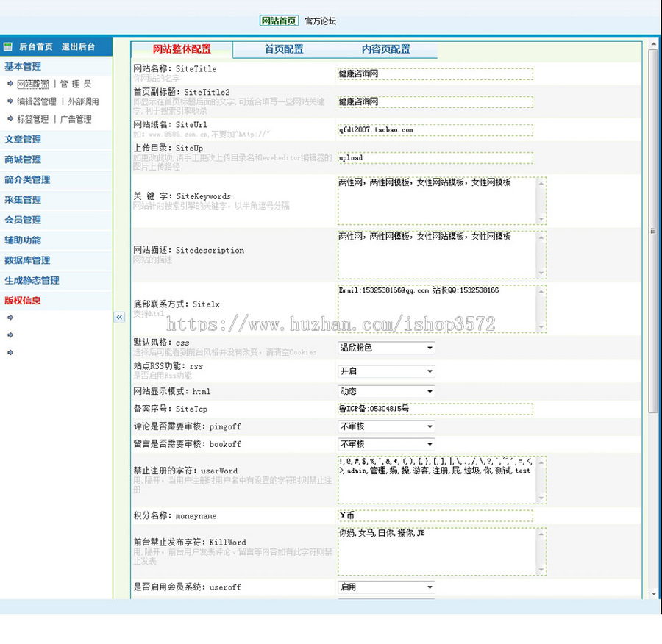662x644 pixels.
Task: Open the 数据库管理 section
Action: 28,260
